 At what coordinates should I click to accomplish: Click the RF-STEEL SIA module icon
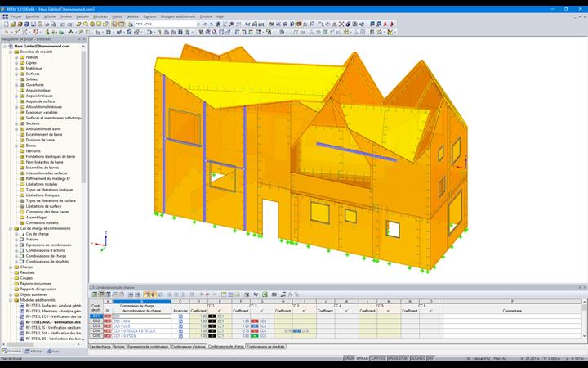22,333
